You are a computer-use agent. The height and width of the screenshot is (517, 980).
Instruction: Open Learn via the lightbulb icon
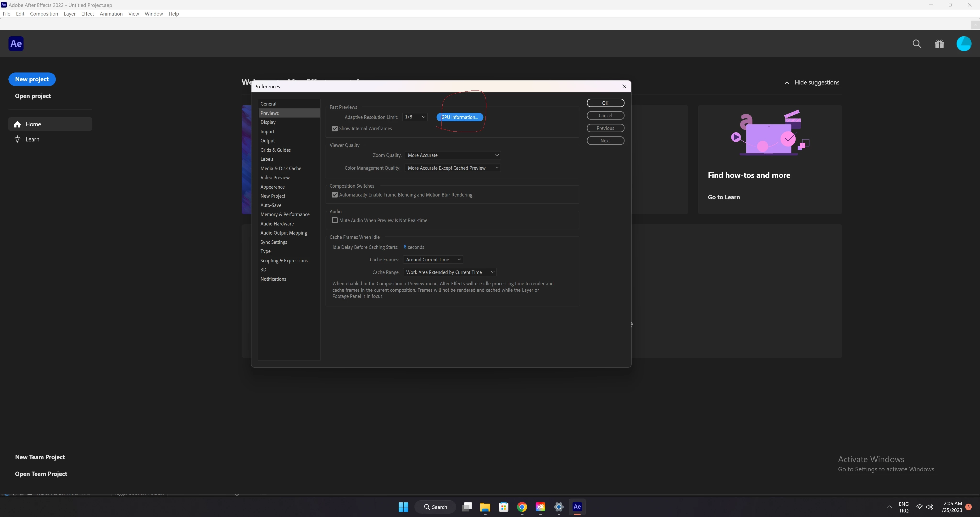click(x=17, y=139)
